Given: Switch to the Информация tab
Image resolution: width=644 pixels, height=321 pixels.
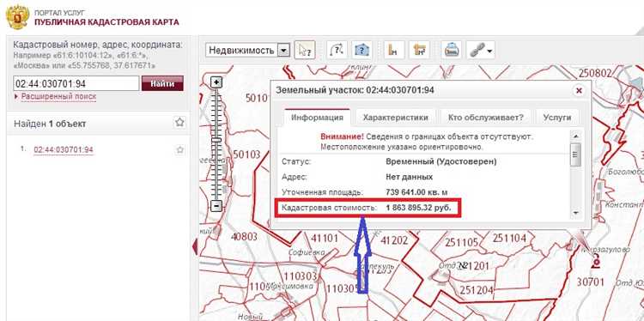Looking at the screenshot, I should [317, 118].
